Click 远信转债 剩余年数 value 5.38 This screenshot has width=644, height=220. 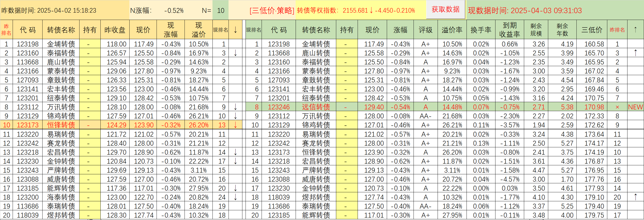(x=562, y=107)
